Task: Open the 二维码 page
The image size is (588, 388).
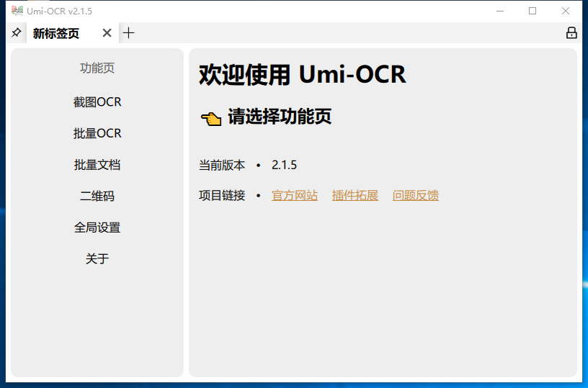Action: click(x=97, y=196)
